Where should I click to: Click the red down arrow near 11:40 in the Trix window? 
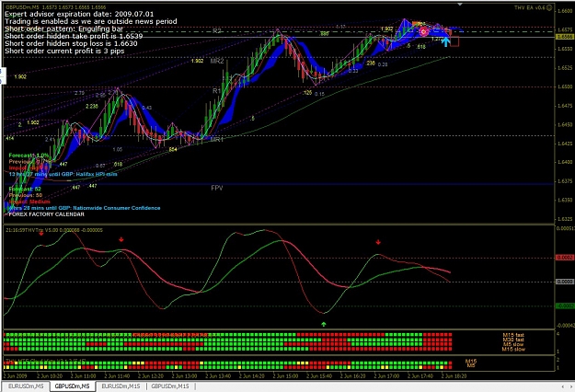click(x=121, y=239)
